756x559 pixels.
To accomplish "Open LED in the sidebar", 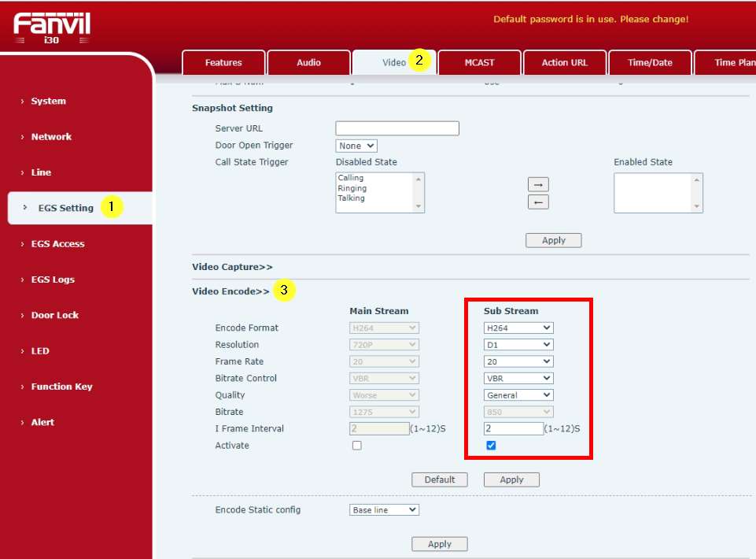I will pos(40,351).
